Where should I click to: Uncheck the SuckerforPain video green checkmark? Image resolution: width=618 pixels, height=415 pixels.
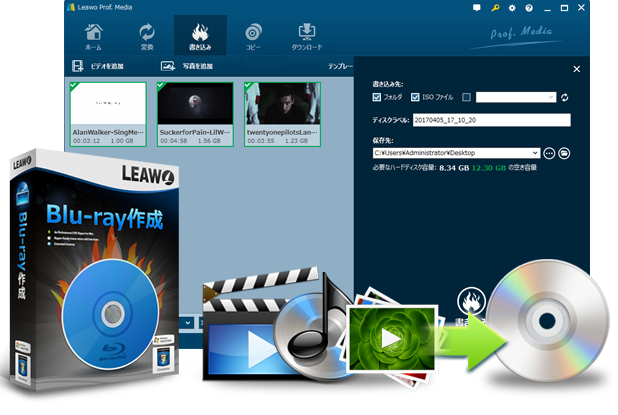[x=160, y=86]
